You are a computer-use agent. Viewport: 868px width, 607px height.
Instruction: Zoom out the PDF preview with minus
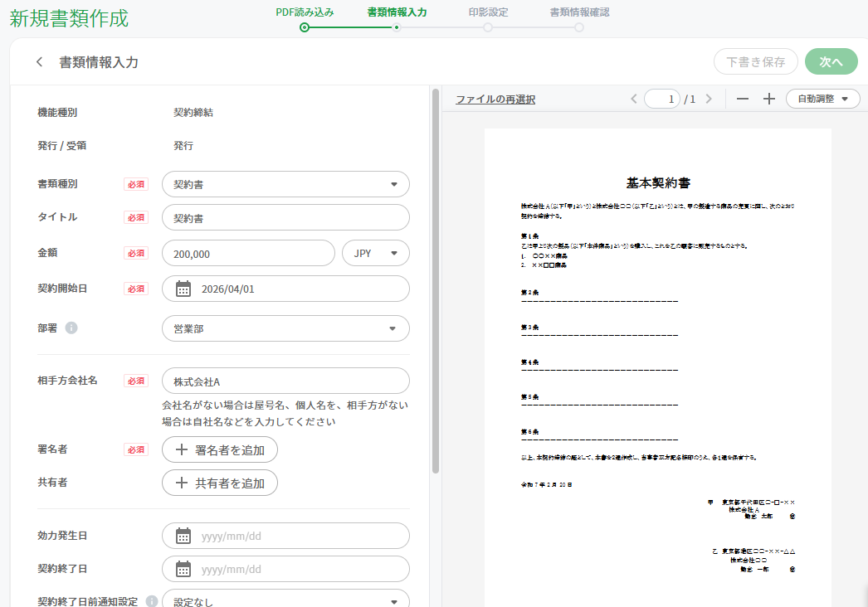click(x=743, y=99)
